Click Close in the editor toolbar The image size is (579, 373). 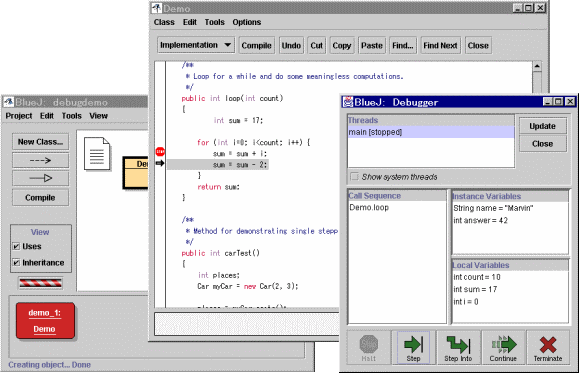(478, 45)
